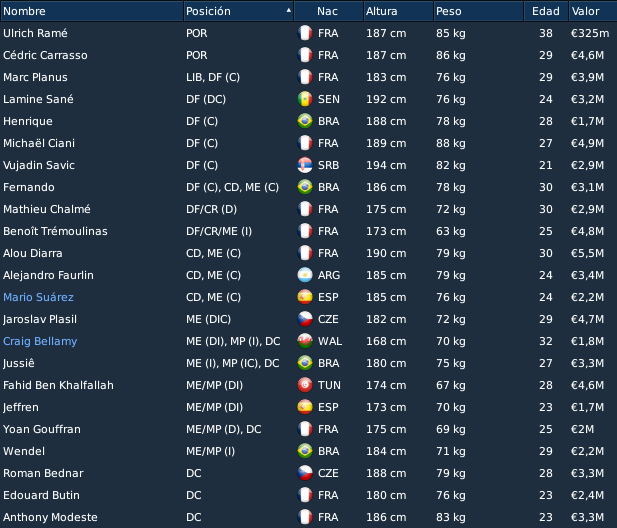
Task: Sort table by Nombre column header
Action: click(92, 11)
